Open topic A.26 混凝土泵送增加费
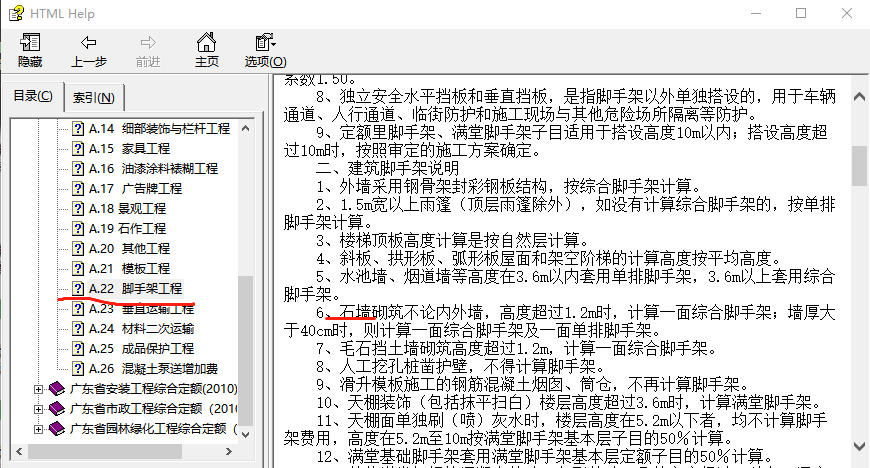The width and height of the screenshot is (870, 468). (x=153, y=369)
